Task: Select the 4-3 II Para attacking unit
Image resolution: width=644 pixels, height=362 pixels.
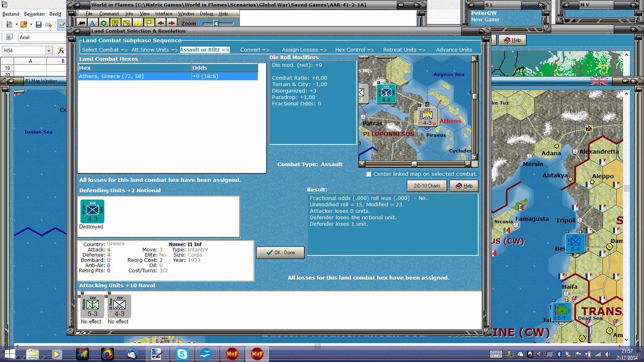Action: 120,306
